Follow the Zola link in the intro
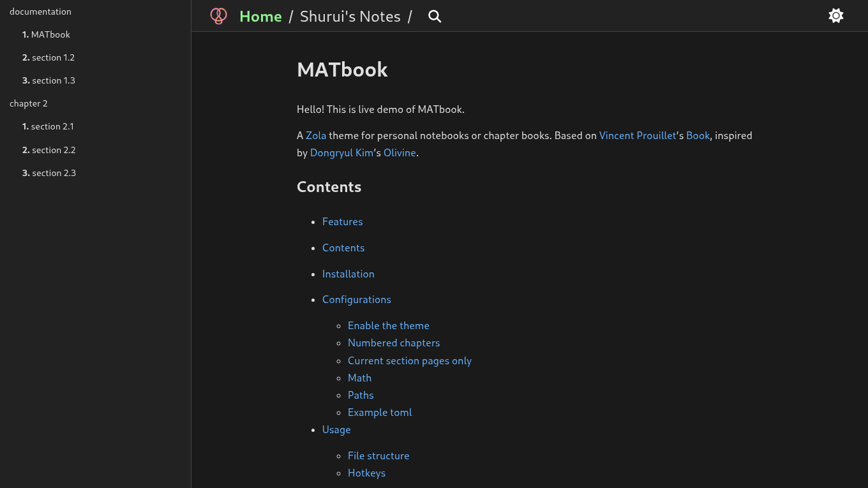 click(x=316, y=135)
